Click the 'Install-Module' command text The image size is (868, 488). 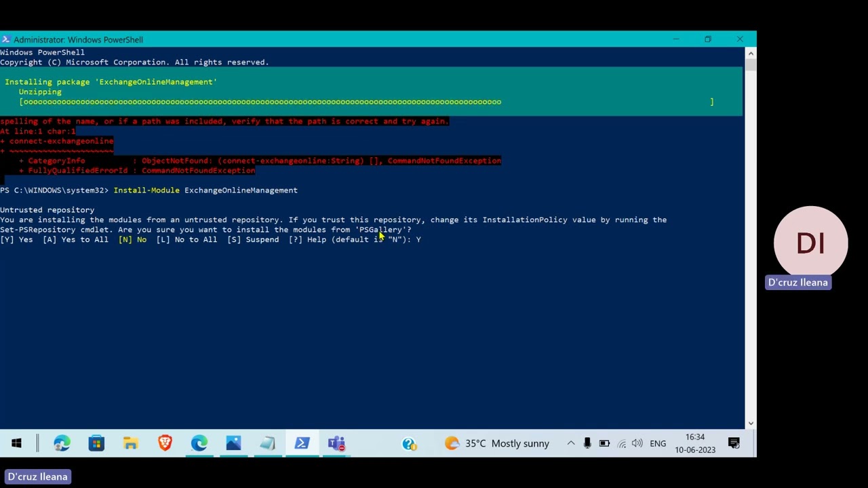click(x=146, y=190)
